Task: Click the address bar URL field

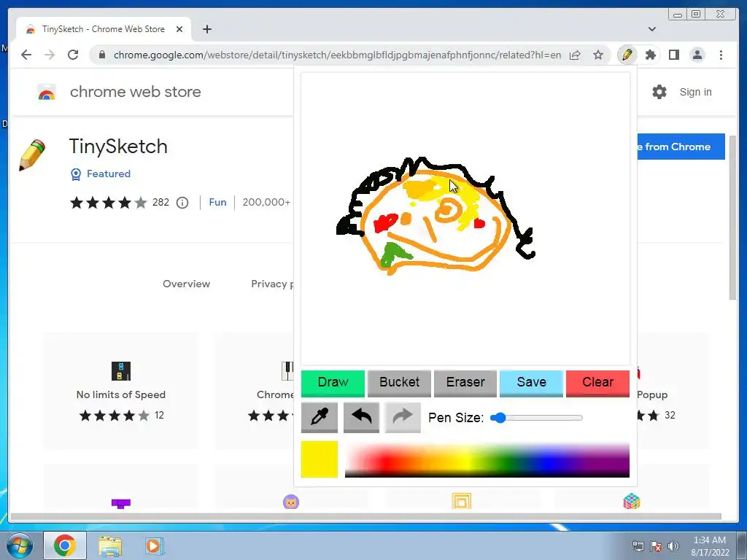Action: (337, 55)
